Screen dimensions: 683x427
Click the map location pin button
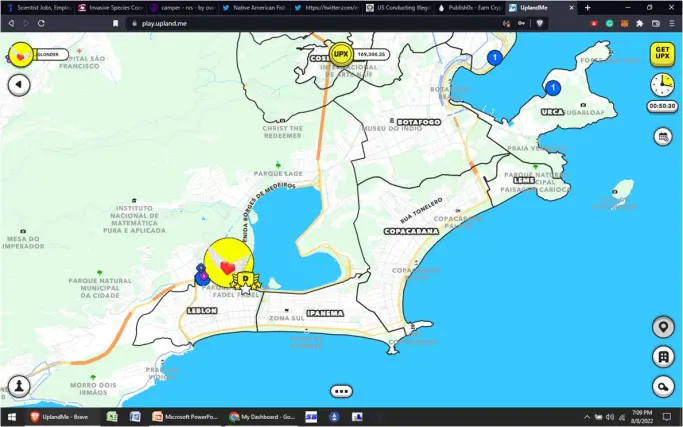tap(663, 327)
